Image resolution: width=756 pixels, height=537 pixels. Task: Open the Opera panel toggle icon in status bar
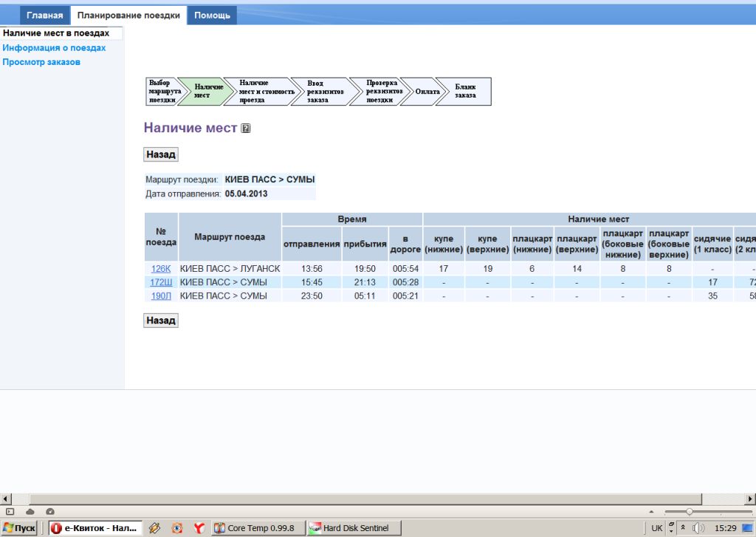coord(10,511)
